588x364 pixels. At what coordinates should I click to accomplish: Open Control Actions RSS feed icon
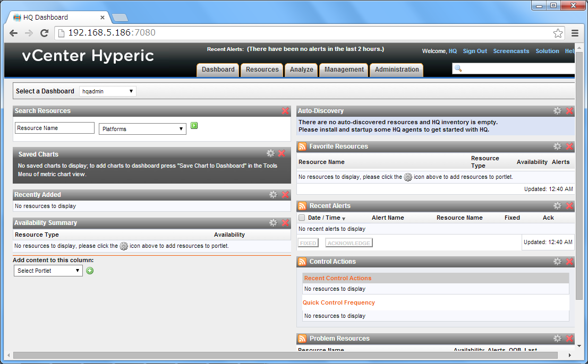click(302, 262)
